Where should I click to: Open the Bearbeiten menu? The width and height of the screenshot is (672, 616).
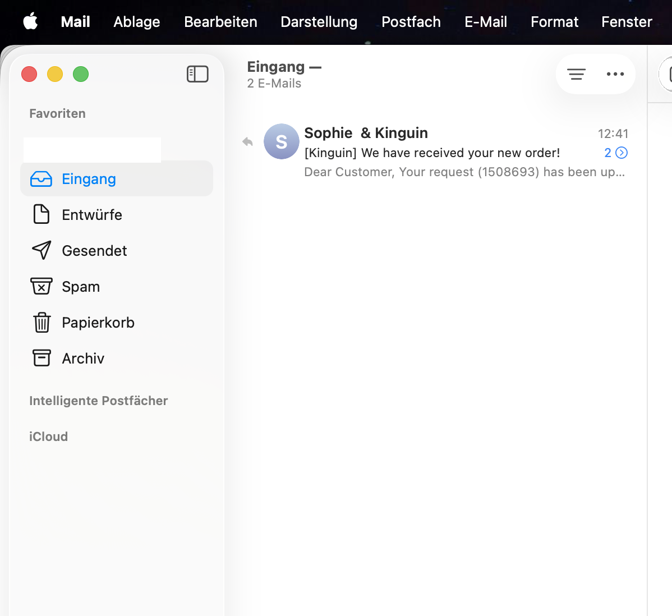coord(220,21)
